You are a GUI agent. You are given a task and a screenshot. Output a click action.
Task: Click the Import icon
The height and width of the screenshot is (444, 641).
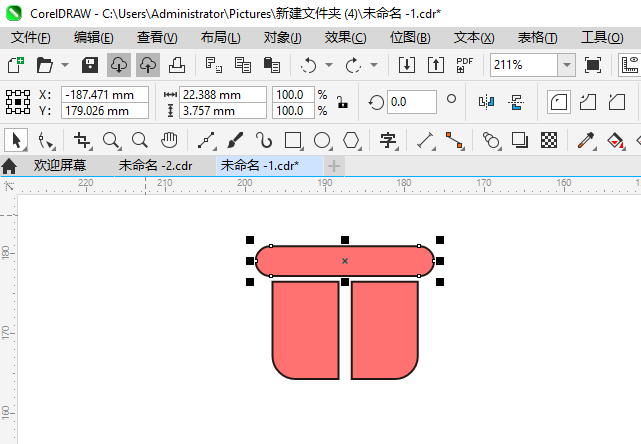pos(407,65)
